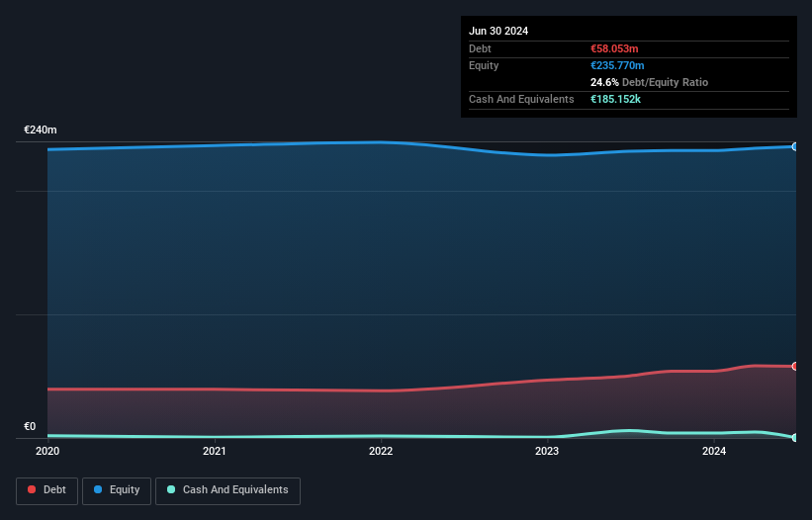Image resolution: width=812 pixels, height=520 pixels.
Task: Click the Equity end-point marker on the chart
Action: click(x=795, y=147)
